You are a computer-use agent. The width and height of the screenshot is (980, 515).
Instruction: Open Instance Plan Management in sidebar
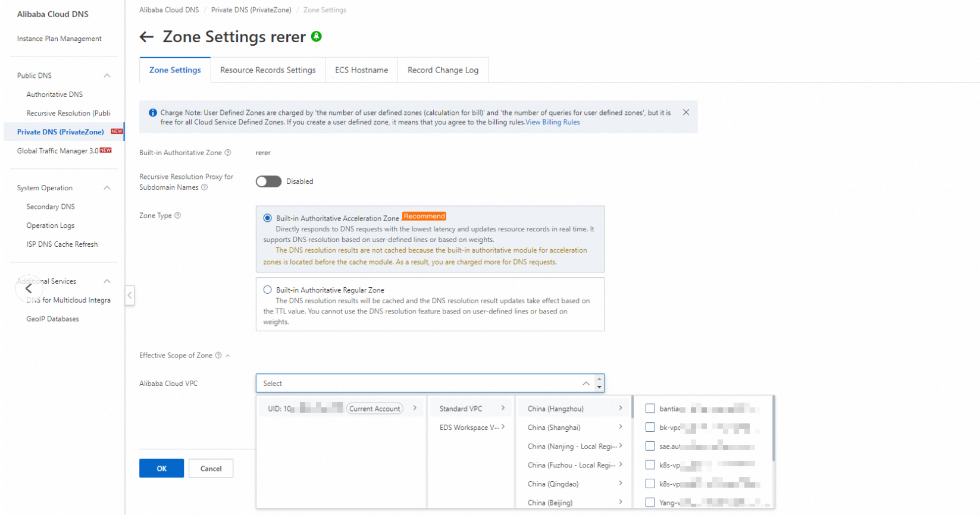60,39
